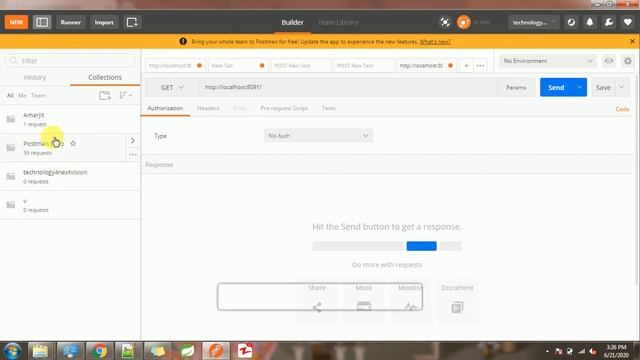Viewport: 640px width, 360px height.
Task: Open the Params editor
Action: (x=516, y=87)
